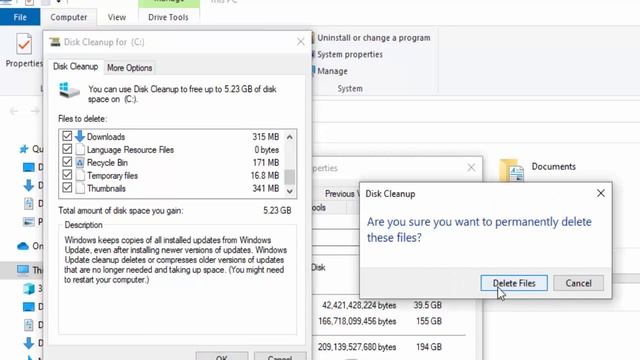Click the Pictures icon under Quick access

click(29, 222)
